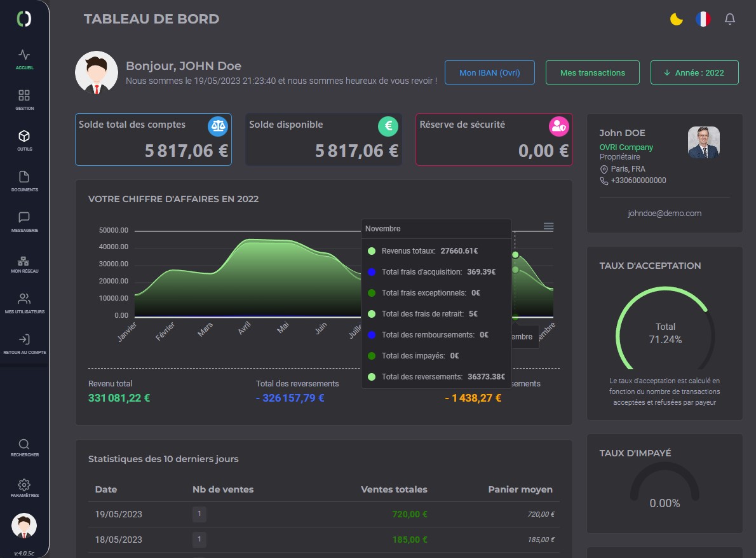756x558 pixels.
Task: Click the Nb de ventes column header
Action: pos(223,489)
